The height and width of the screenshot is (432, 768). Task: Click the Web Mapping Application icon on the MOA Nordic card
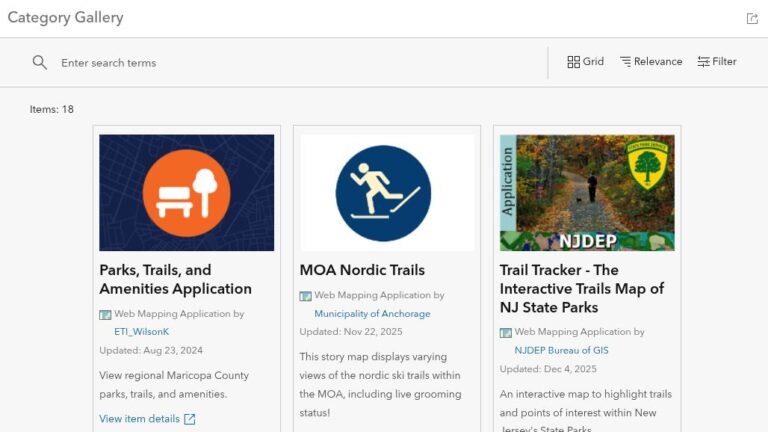(306, 296)
